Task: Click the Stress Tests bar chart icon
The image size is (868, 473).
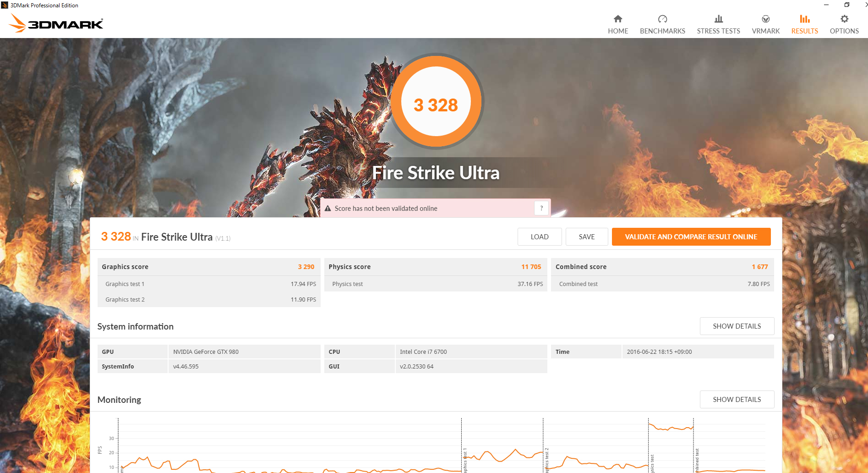Action: (x=718, y=19)
